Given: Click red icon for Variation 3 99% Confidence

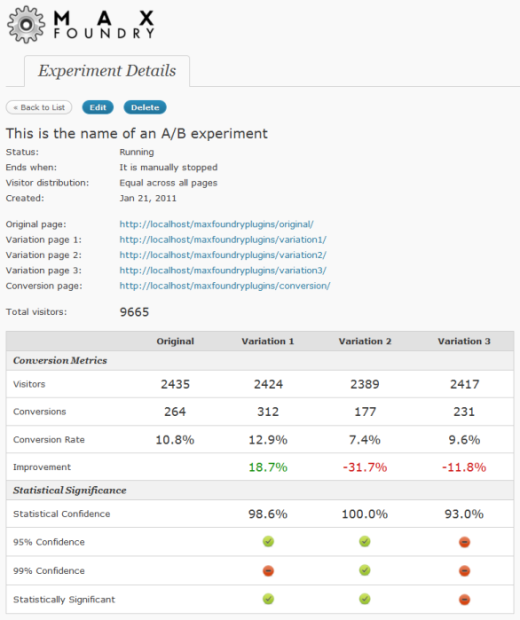Looking at the screenshot, I should point(464,571).
